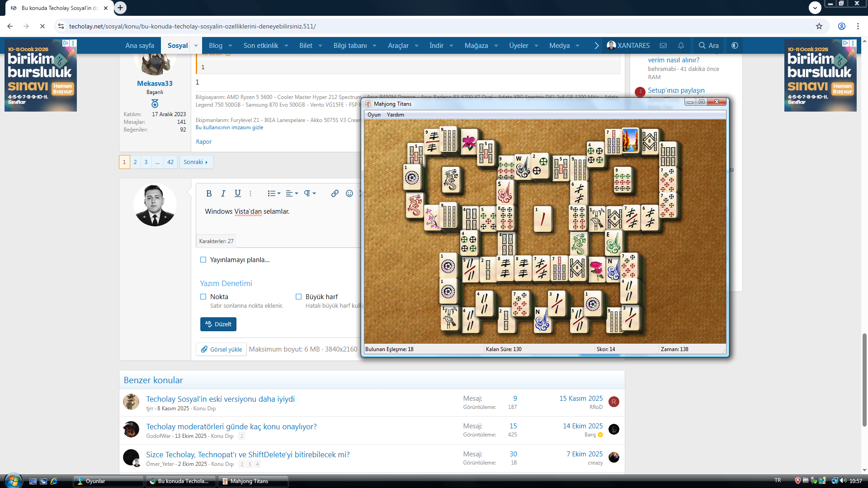Open the Yardım menu in Mahjong Titans
868x488 pixels.
click(x=396, y=115)
